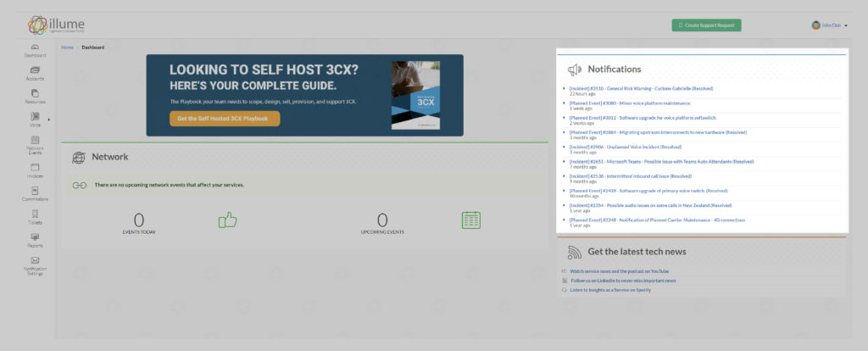Open the Accounts sidebar icon

coord(35,73)
